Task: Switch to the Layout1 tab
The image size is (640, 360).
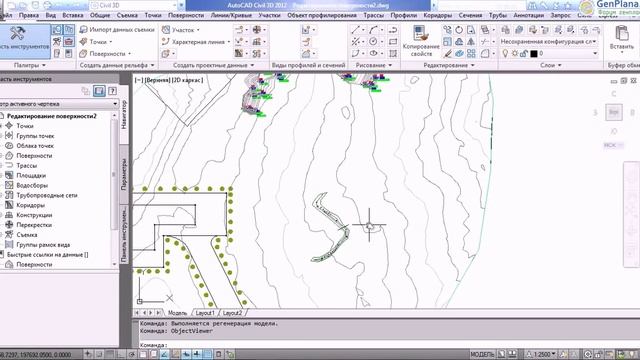Action: coord(205,313)
